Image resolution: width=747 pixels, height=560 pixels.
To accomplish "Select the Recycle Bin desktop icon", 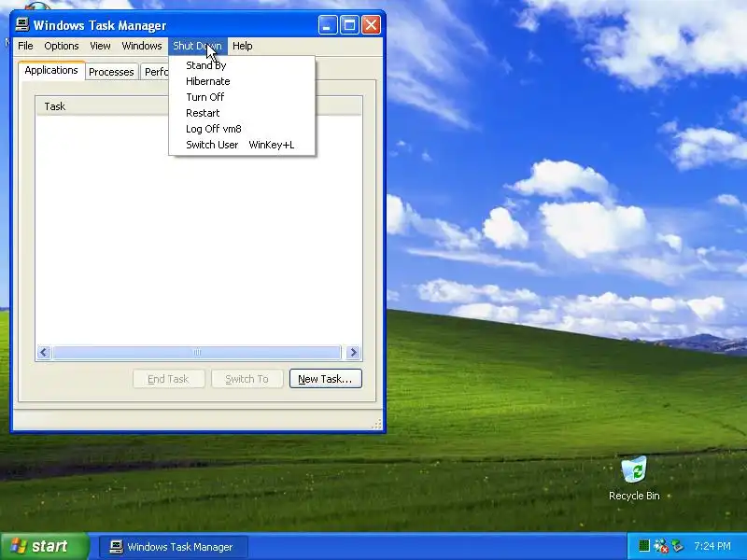I will (x=634, y=478).
